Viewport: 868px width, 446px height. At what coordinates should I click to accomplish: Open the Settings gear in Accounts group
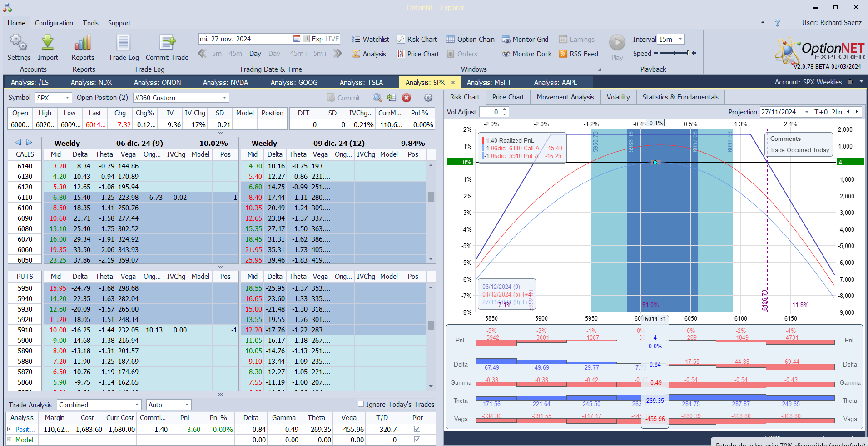pos(19,43)
